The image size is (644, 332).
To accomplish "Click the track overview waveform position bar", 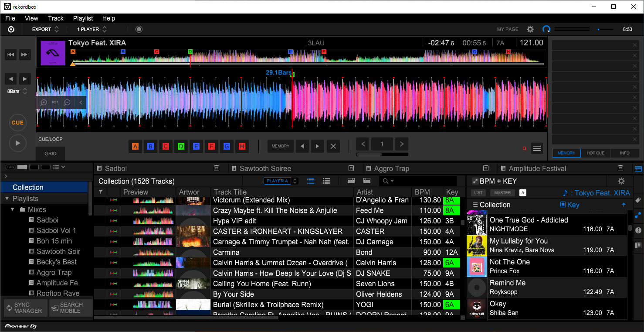I will (x=308, y=64).
